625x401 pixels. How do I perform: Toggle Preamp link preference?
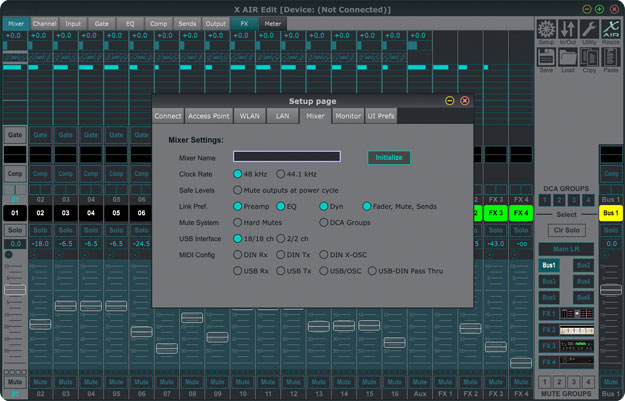(x=238, y=206)
